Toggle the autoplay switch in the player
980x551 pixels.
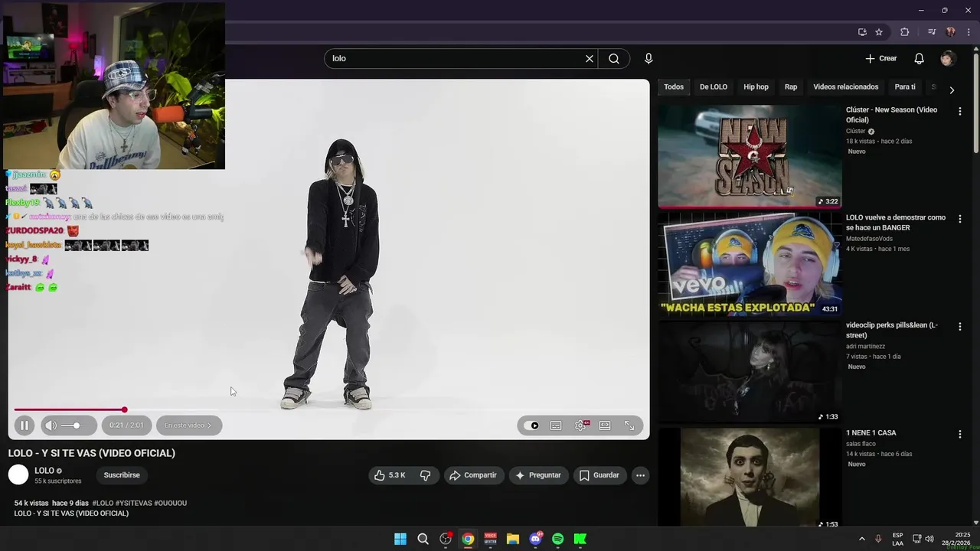coord(531,425)
